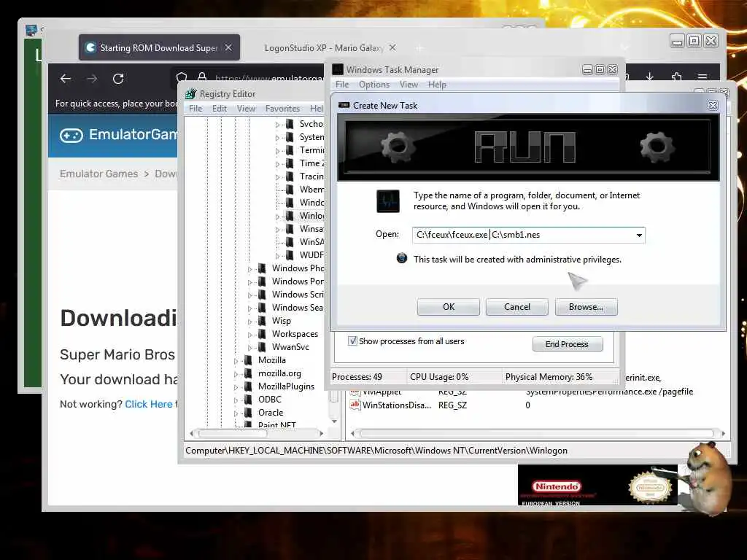Expand the Wisp registry key
The image size is (747, 560).
coord(249,322)
